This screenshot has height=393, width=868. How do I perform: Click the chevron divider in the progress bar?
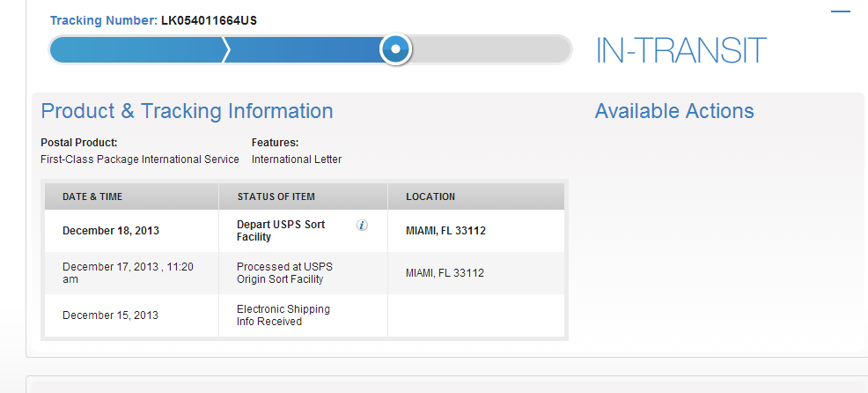226,50
